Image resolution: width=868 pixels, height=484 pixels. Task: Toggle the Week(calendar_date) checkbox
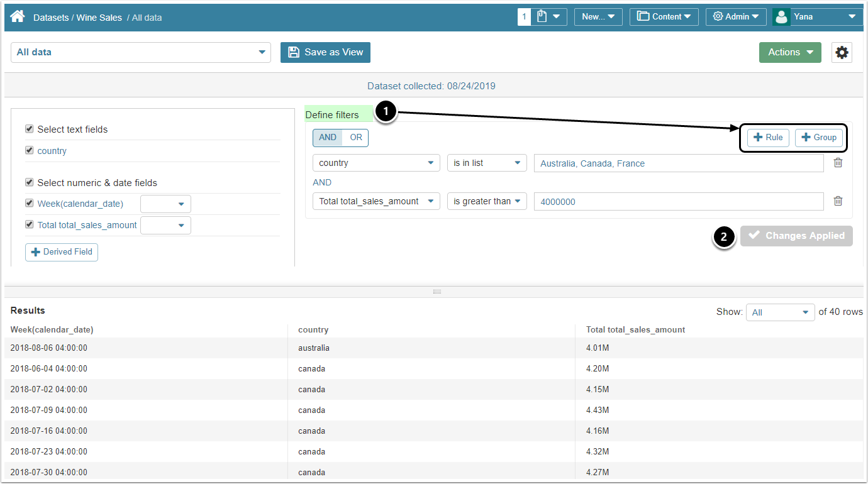(x=29, y=204)
